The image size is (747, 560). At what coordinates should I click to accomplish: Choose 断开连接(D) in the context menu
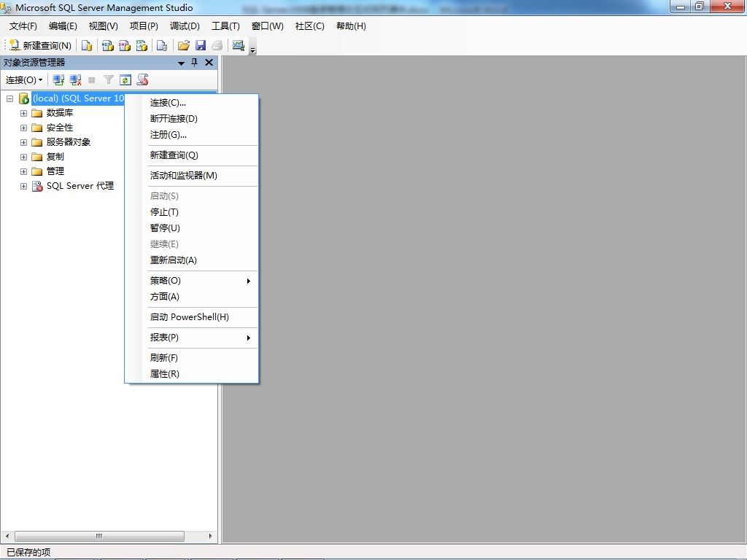(x=192, y=119)
